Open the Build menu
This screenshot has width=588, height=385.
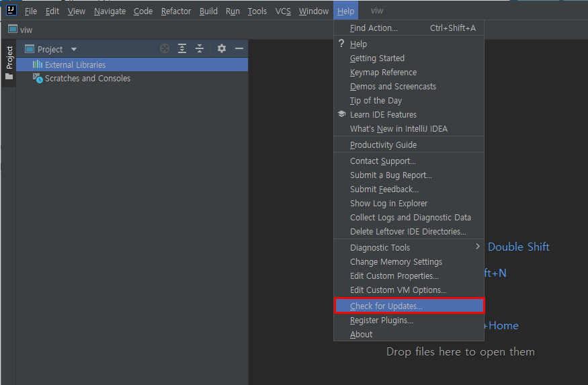coord(208,11)
